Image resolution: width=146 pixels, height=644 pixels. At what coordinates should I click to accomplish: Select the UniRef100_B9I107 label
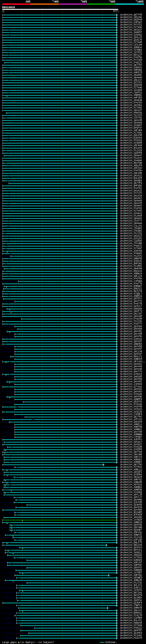(131, 55)
